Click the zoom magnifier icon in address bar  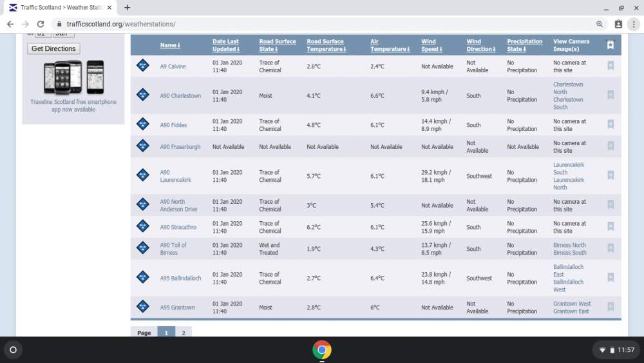600,24
